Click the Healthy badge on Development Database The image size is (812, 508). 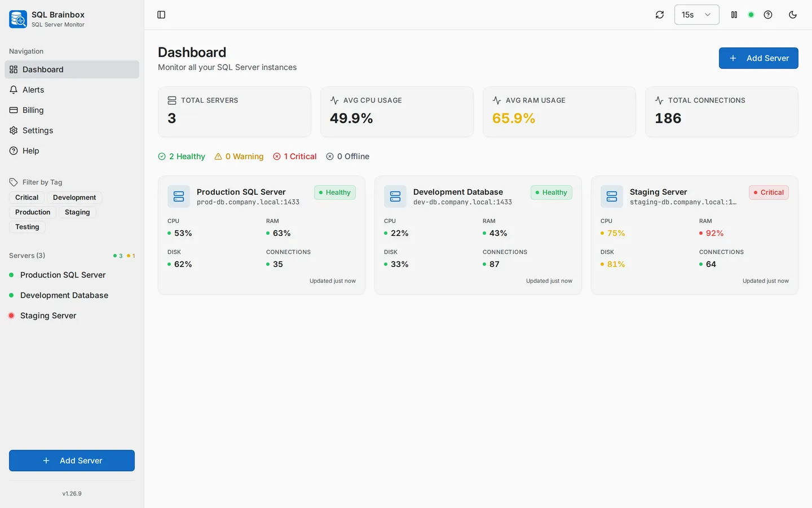[551, 192]
